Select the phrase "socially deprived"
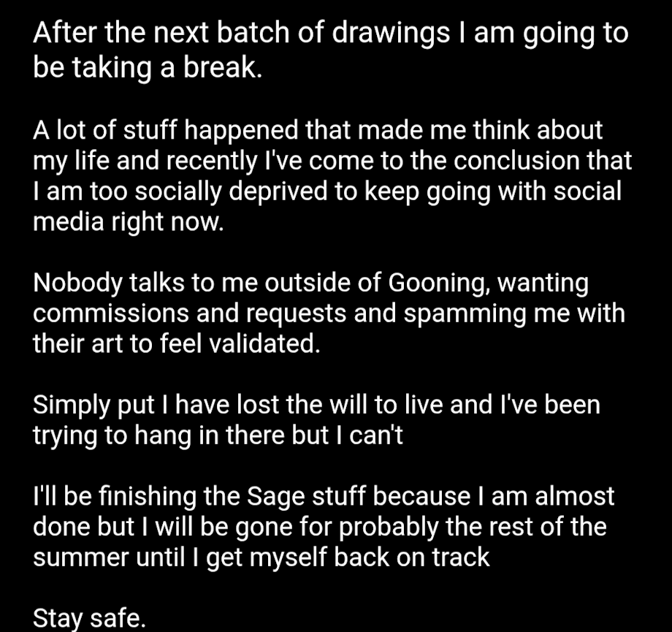Screen dimensions: 672x632 coord(231,191)
